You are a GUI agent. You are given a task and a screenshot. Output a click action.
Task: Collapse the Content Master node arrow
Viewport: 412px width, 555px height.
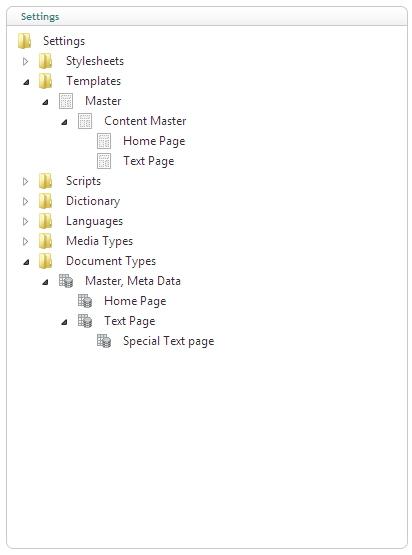(64, 122)
